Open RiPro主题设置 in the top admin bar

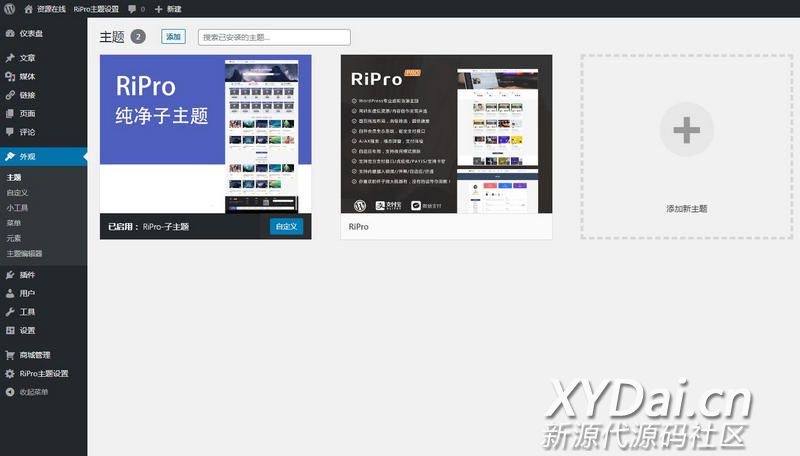[96, 9]
